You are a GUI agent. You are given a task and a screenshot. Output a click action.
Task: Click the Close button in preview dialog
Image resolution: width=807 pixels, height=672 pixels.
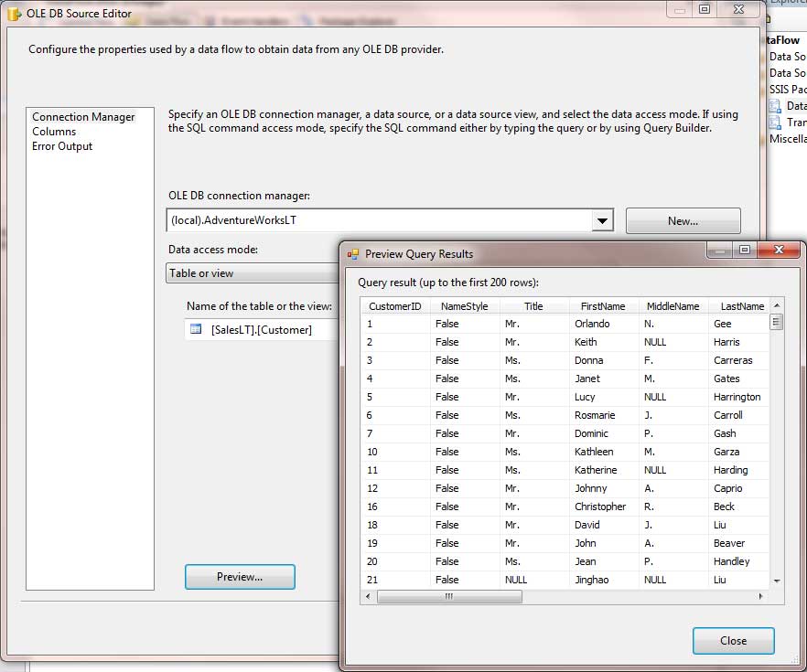(733, 641)
